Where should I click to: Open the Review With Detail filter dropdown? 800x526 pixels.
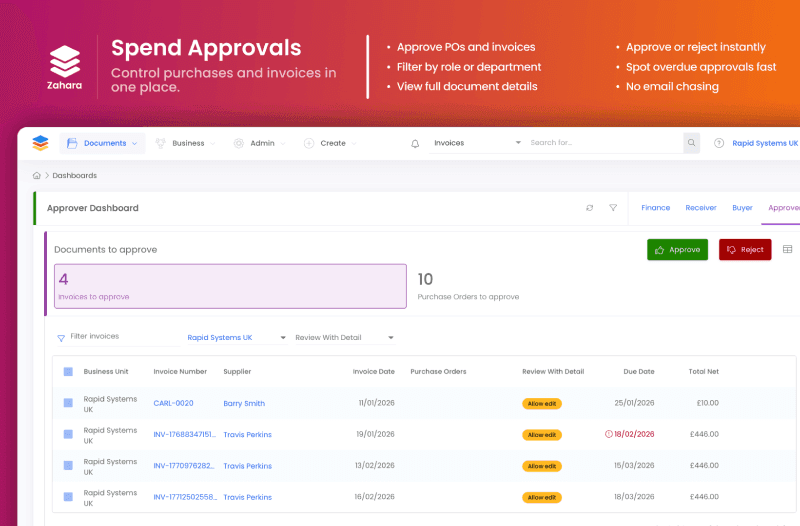coord(345,337)
